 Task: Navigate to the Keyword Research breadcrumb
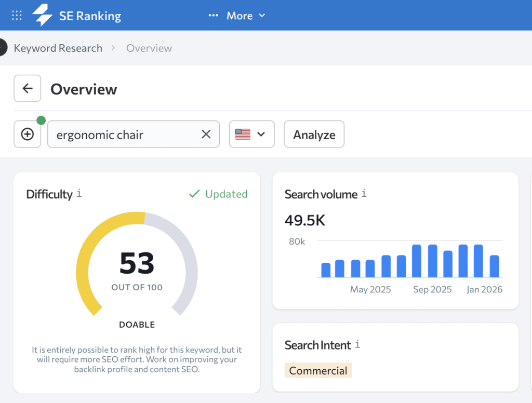[58, 48]
